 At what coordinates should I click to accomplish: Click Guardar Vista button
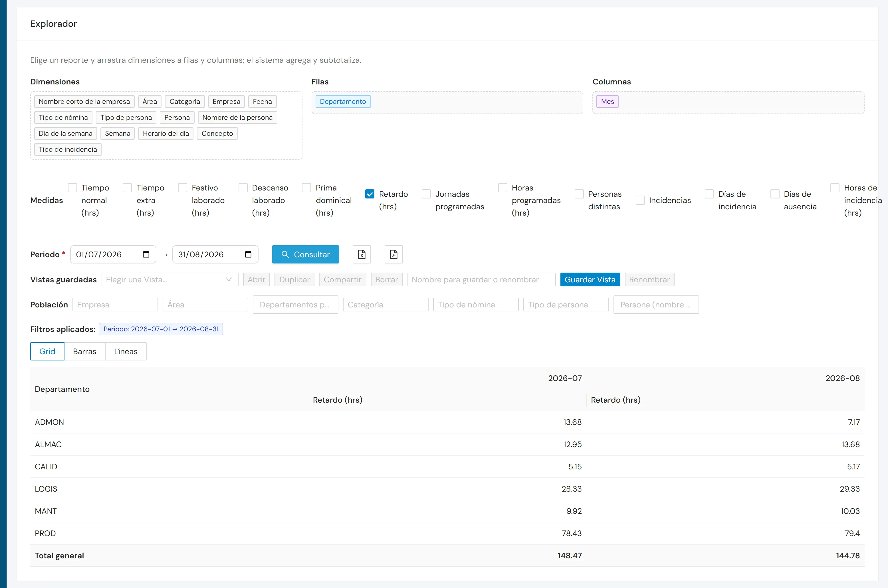pos(590,279)
